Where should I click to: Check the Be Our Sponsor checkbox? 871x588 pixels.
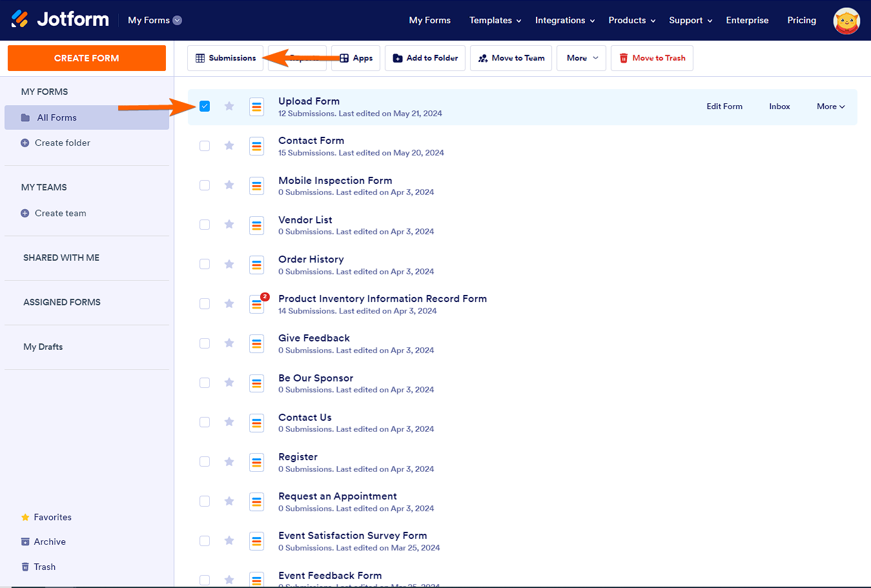205,383
